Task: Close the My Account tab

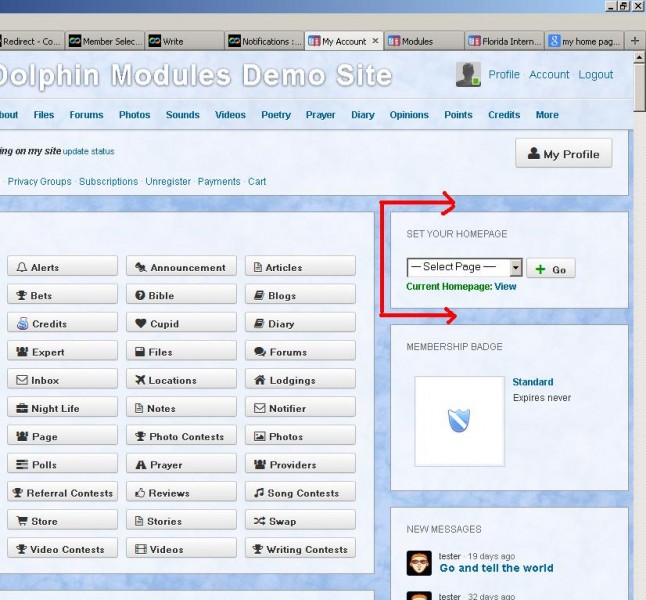Action: pyautogui.click(x=375, y=41)
